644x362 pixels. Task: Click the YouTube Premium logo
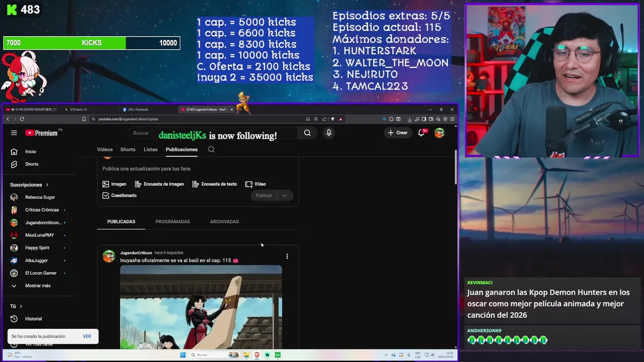click(42, 133)
